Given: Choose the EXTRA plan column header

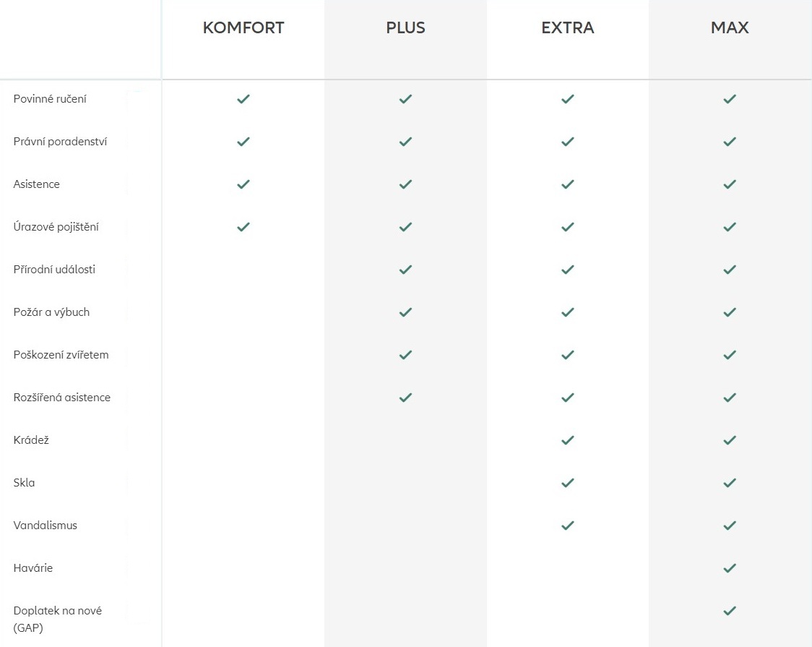Looking at the screenshot, I should pyautogui.click(x=568, y=28).
